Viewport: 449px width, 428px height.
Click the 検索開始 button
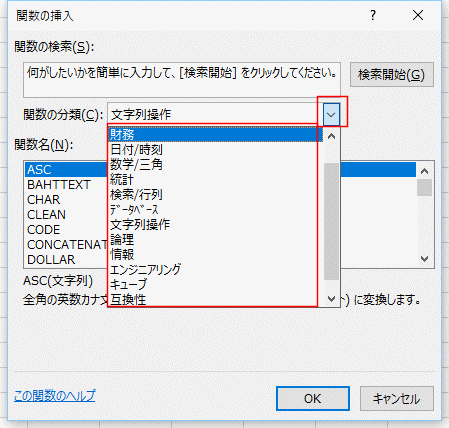click(392, 75)
